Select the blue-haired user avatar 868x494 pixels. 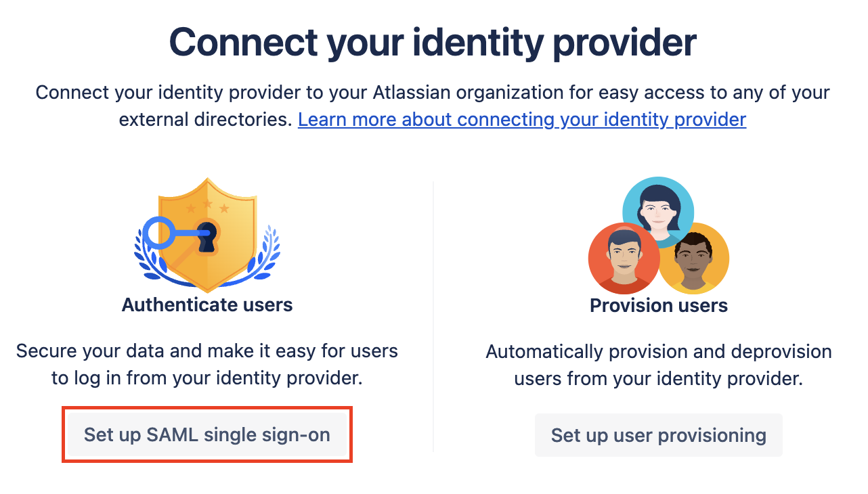659,210
